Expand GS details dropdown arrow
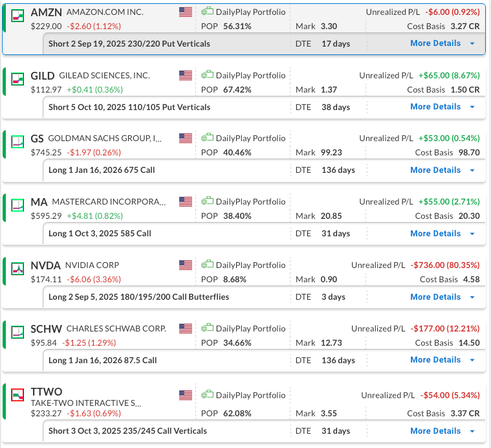 472,170
